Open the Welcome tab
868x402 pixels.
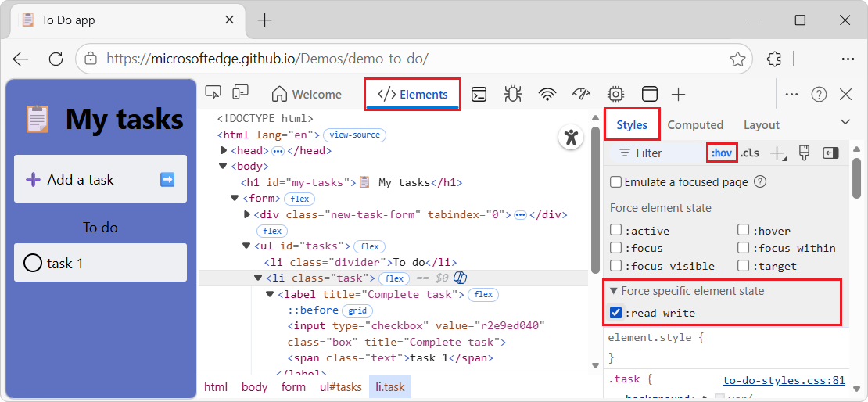point(307,95)
